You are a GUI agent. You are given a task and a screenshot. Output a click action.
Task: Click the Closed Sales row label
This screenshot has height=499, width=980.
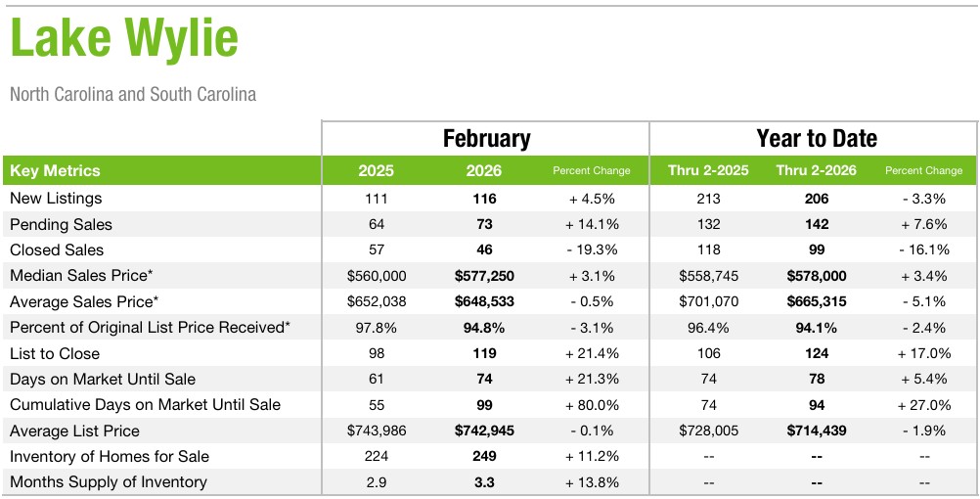click(57, 249)
